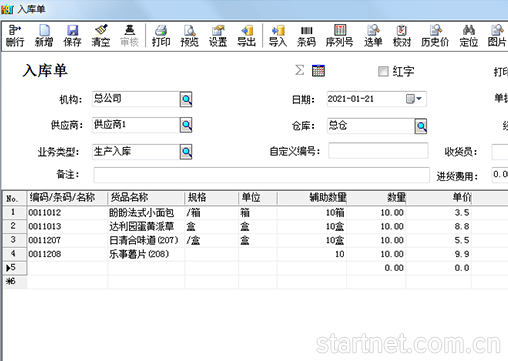Click unit price cell 8.8
Image resolution: width=508 pixels, height=361 pixels.
(x=439, y=226)
